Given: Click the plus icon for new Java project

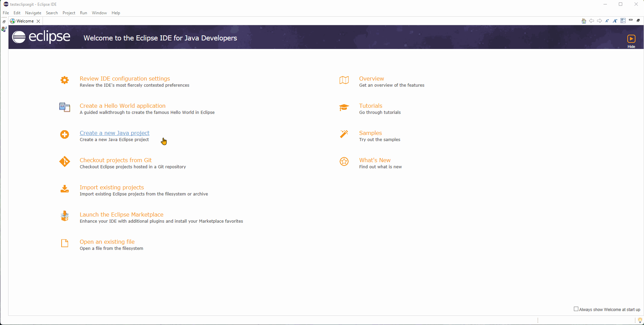Looking at the screenshot, I should click(x=65, y=134).
